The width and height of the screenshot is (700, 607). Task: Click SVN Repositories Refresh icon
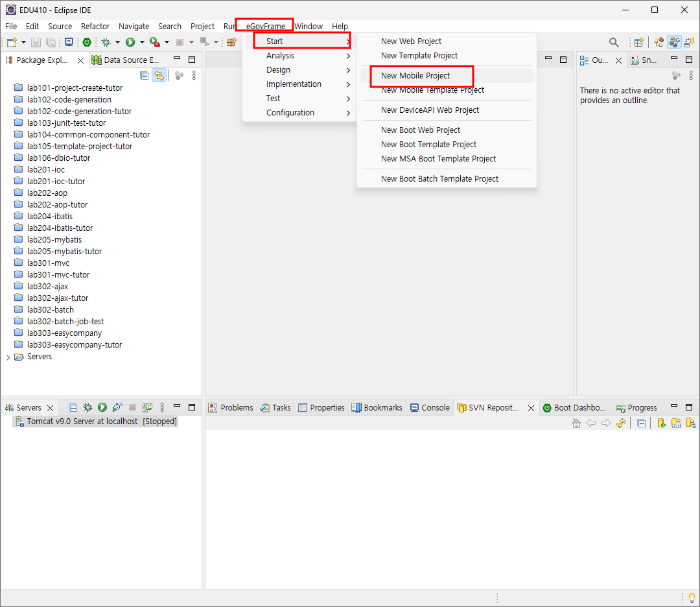tap(620, 423)
